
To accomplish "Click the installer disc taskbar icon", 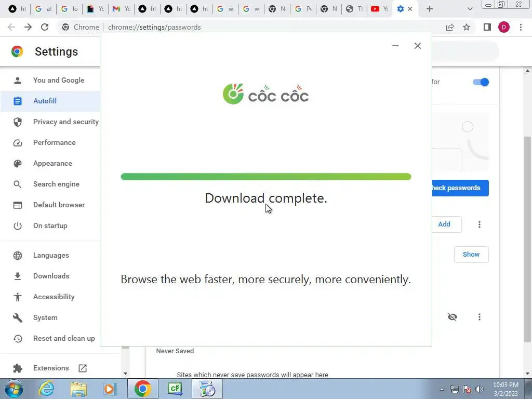I will (x=207, y=389).
